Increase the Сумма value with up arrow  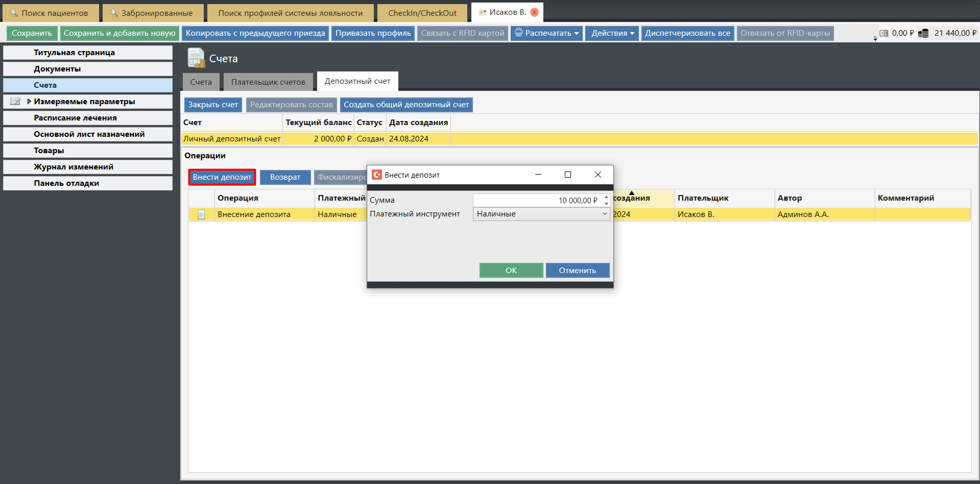[606, 197]
